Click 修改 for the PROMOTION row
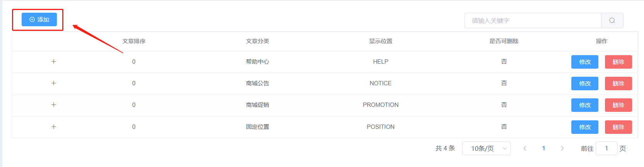Viewport: 644px width, 167px height. point(584,105)
